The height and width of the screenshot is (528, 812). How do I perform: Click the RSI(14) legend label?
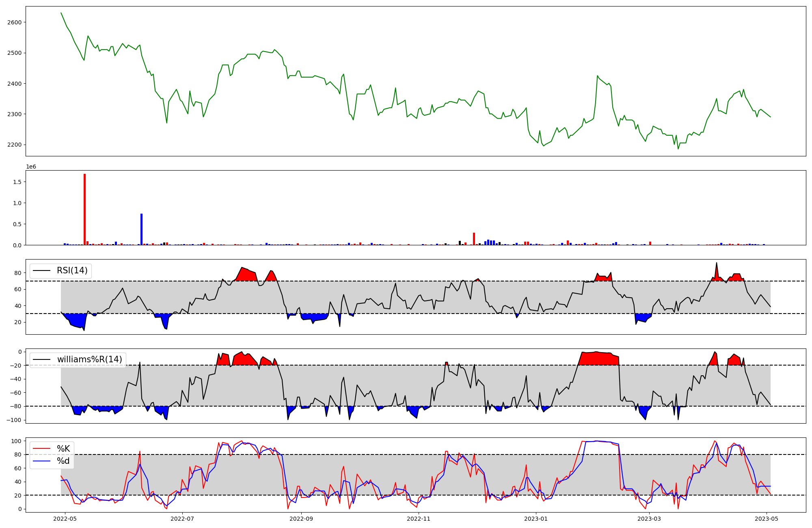coord(72,270)
